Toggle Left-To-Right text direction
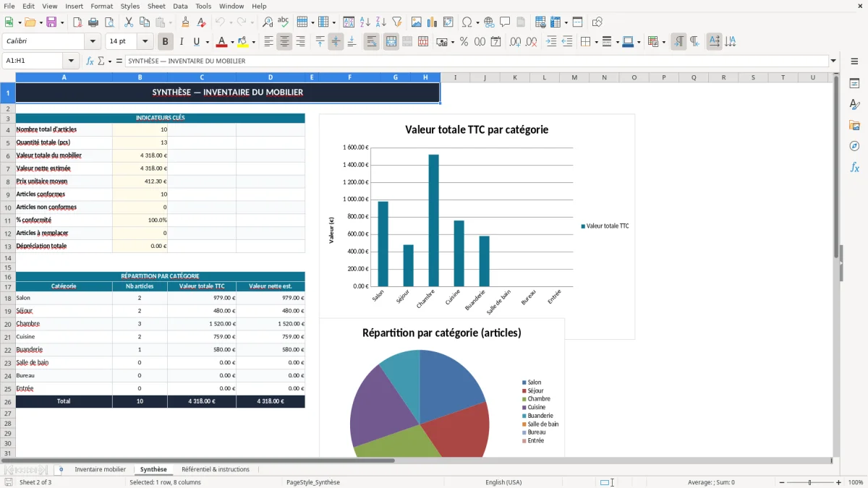Viewport: 868px width, 488px height. (678, 42)
